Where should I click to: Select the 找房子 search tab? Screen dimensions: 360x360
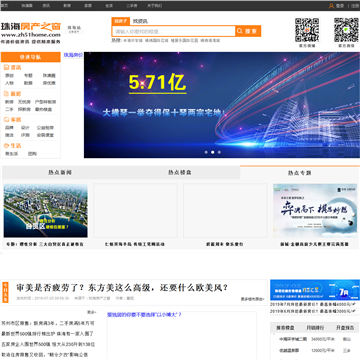click(x=121, y=21)
